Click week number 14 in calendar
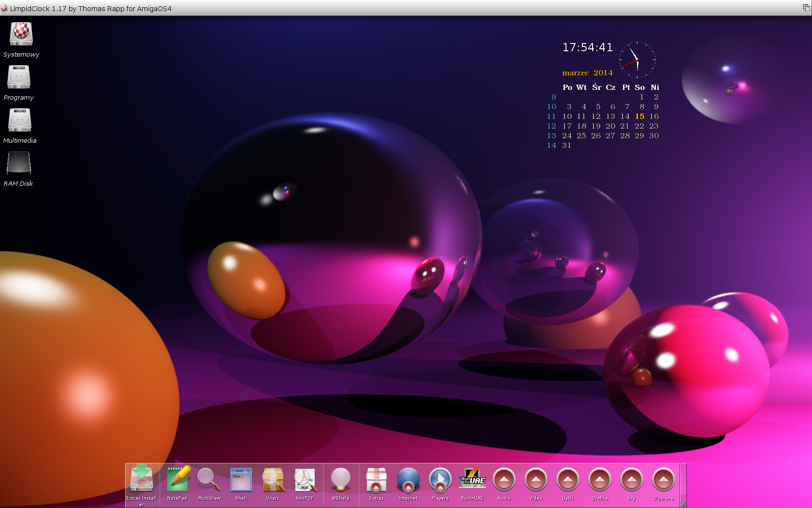 552,146
